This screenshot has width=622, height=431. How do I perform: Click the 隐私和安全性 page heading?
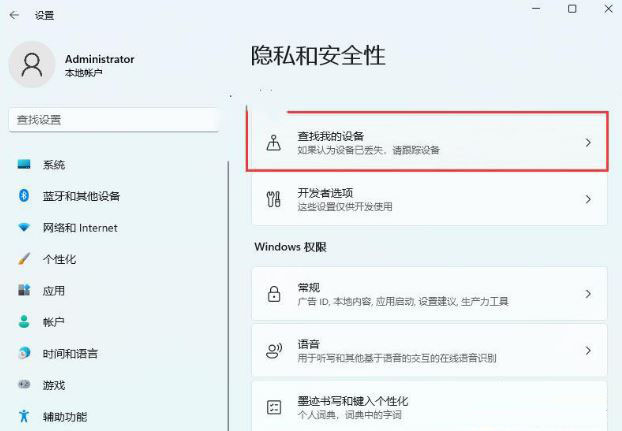tap(318, 55)
